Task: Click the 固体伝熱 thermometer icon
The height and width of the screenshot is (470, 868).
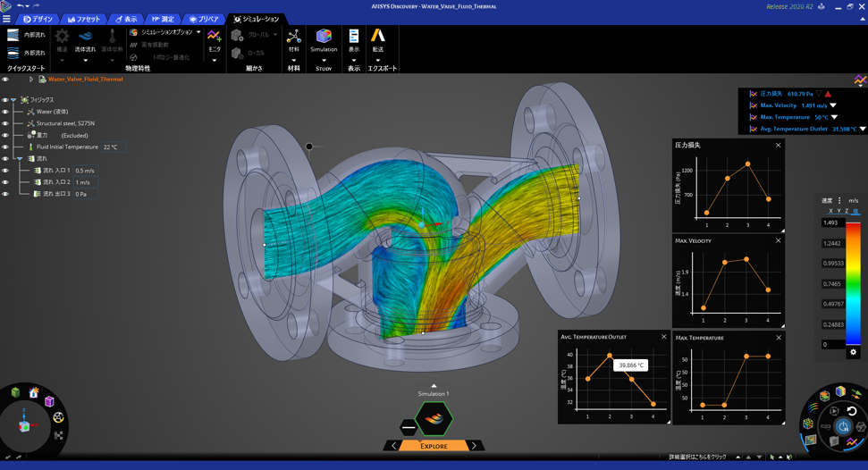Action: pos(113,37)
